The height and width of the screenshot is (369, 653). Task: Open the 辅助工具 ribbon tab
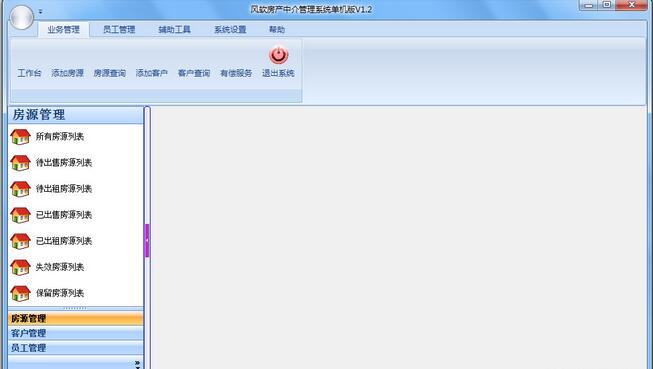tap(174, 30)
